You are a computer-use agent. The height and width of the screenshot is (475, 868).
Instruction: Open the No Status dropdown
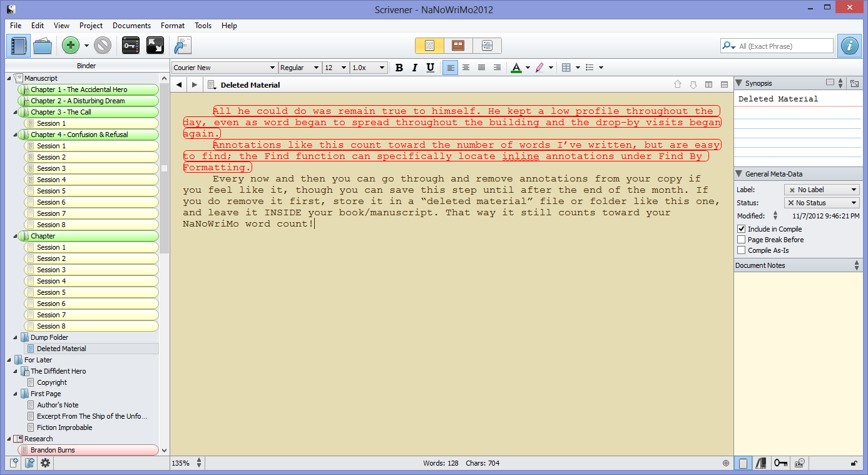(x=822, y=203)
